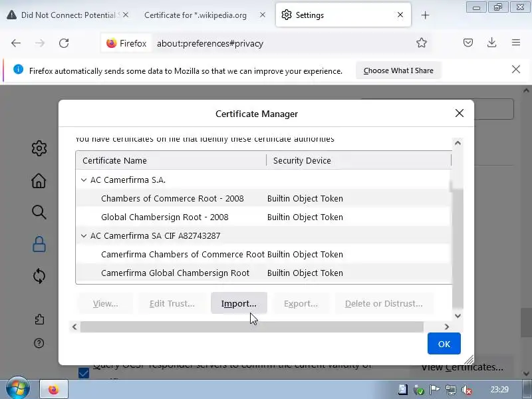Open Privacy & Security lock in sidebar
This screenshot has height=399, width=532.
tap(39, 244)
